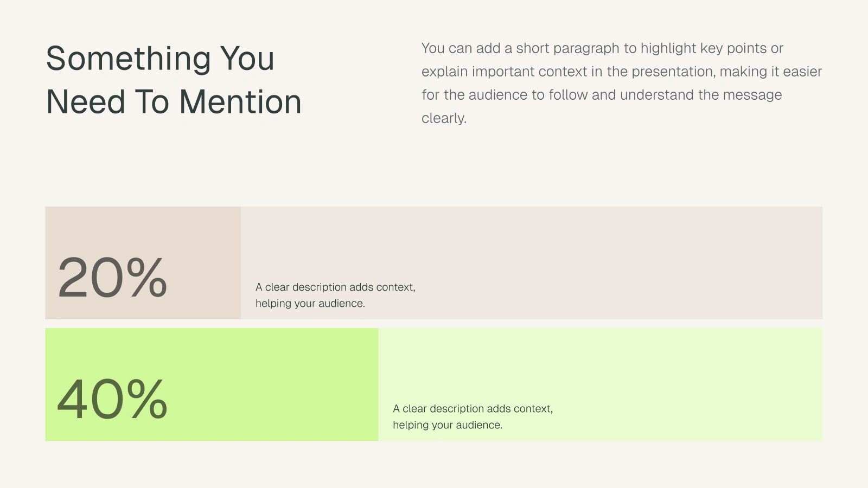The image size is (868, 488).
Task: Click "helping your audience." in green bar
Action: [x=448, y=425]
